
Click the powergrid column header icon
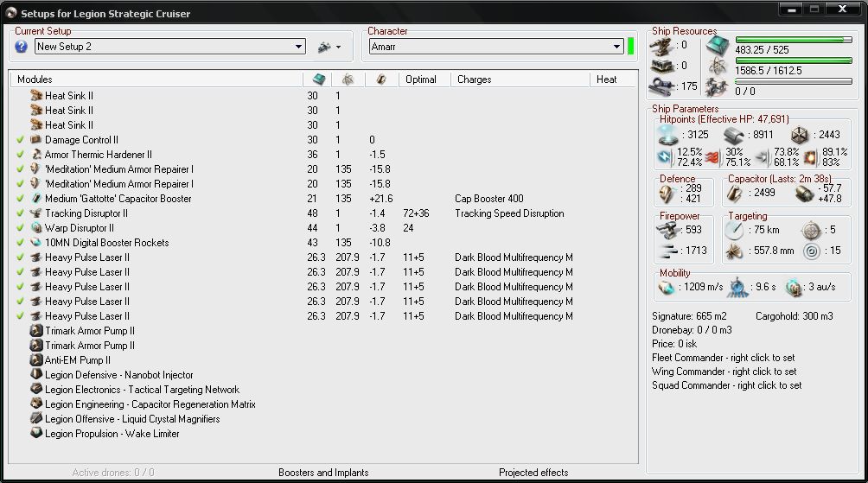[348, 79]
